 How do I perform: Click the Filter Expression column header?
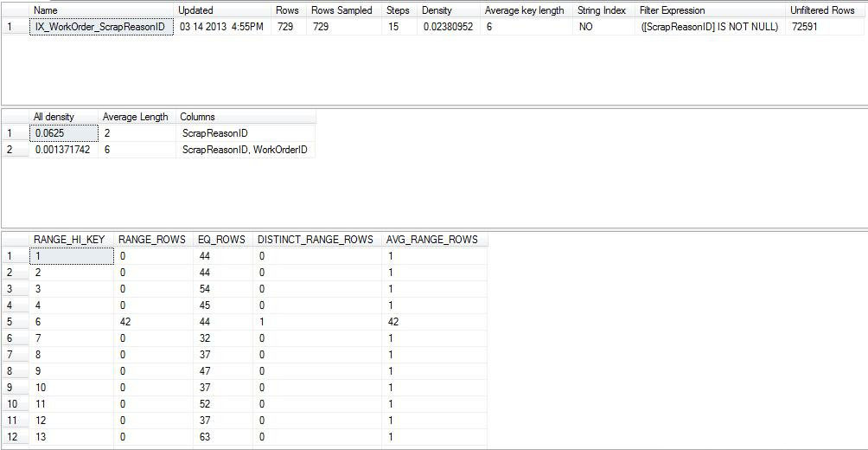[711, 10]
